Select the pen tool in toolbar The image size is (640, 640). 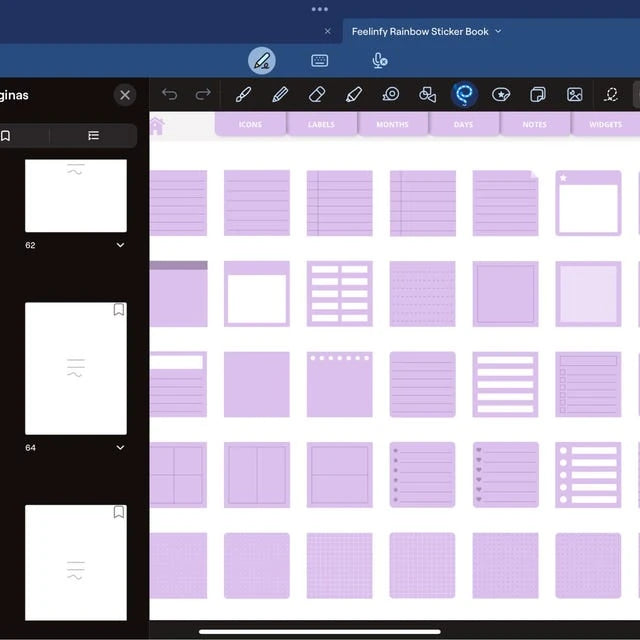[x=243, y=95]
